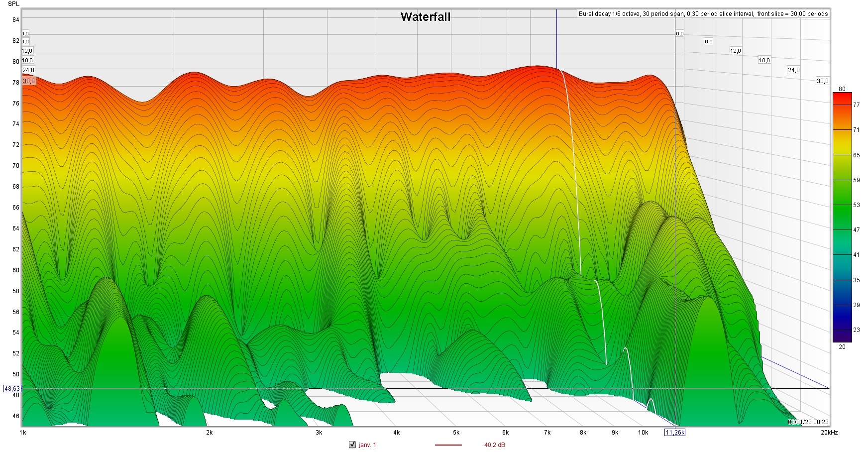Click the 56 SPL axis label
The height and width of the screenshot is (452, 868).
coord(16,312)
